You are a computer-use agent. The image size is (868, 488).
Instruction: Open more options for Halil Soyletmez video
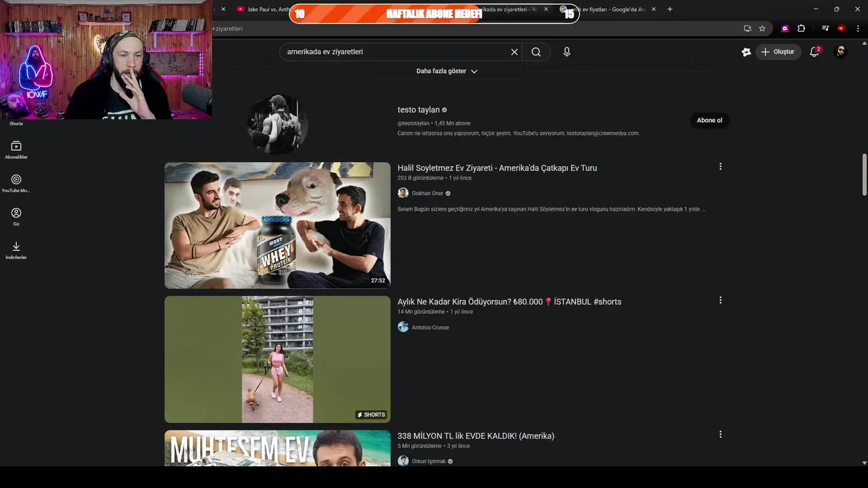[720, 166]
